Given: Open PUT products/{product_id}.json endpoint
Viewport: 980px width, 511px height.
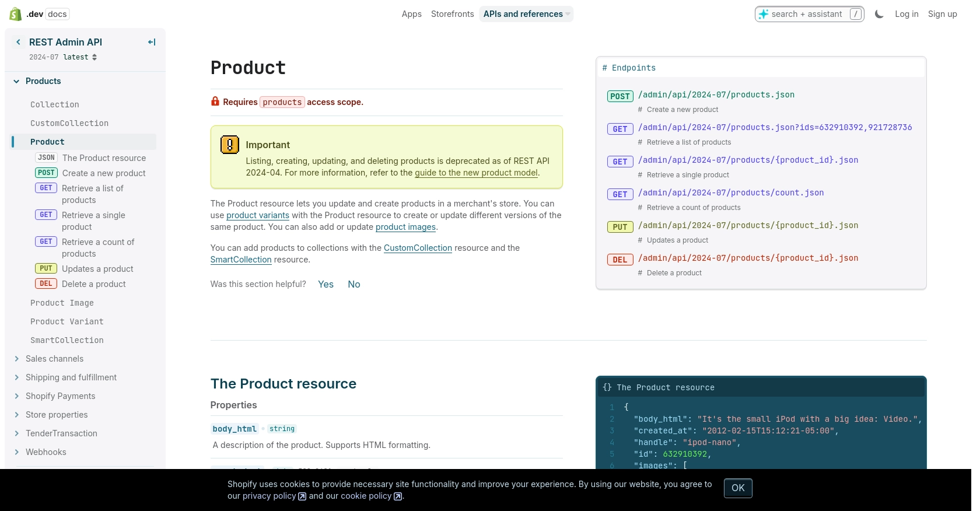Looking at the screenshot, I should tap(748, 225).
